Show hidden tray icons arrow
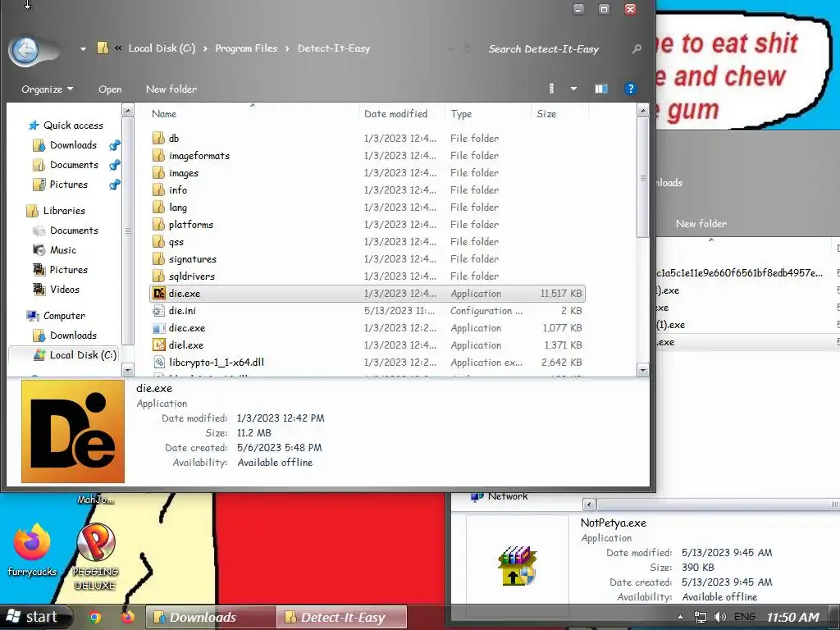The width and height of the screenshot is (840, 630). 680,617
